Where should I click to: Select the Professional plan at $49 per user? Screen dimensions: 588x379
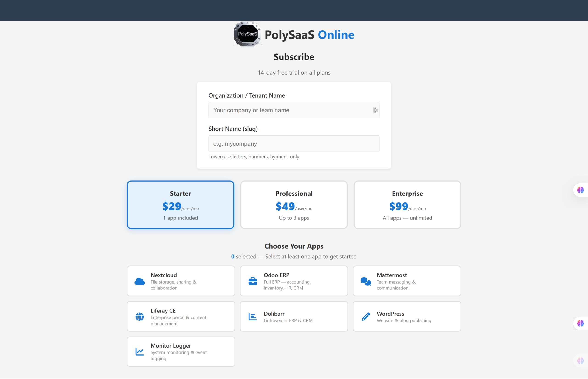[x=294, y=205]
